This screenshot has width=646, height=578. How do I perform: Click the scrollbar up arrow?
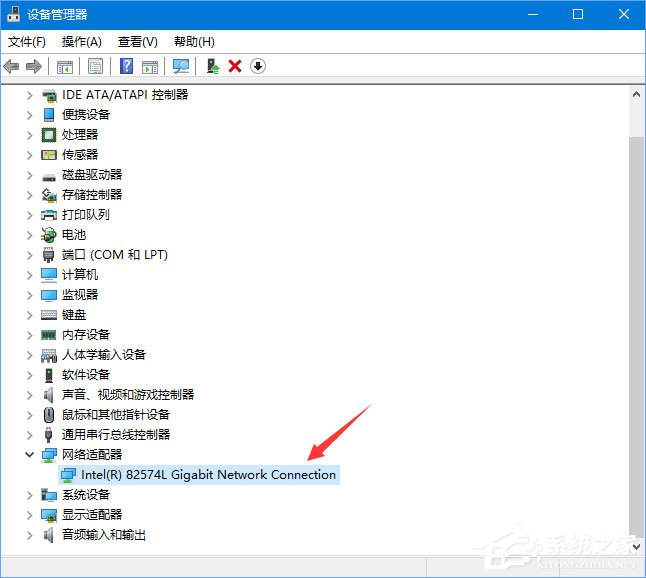pos(637,95)
